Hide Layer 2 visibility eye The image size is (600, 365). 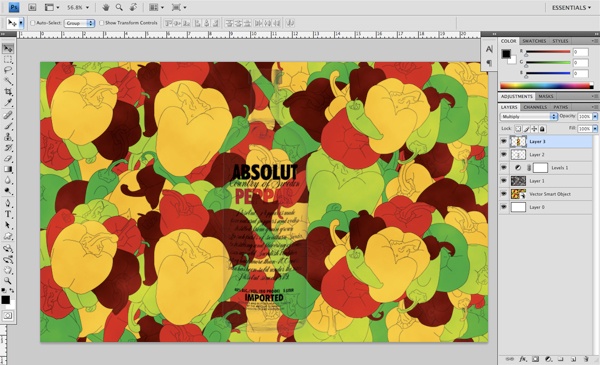point(504,155)
